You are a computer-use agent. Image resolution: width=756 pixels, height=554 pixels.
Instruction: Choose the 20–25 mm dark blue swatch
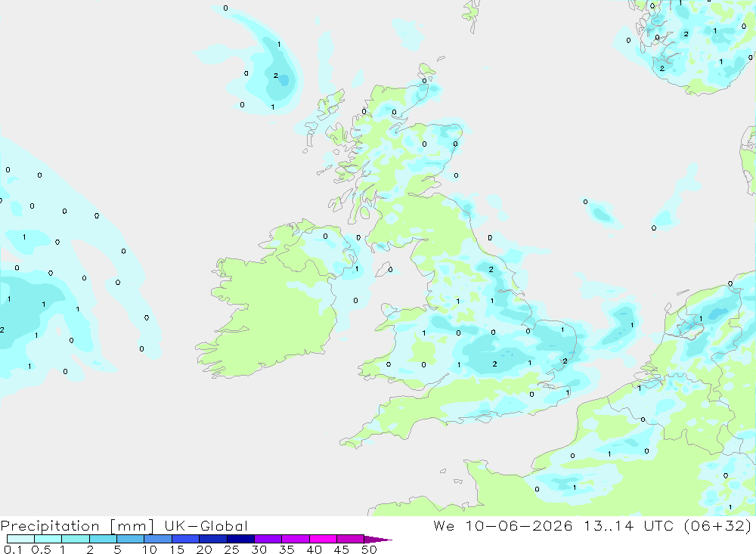click(x=212, y=539)
